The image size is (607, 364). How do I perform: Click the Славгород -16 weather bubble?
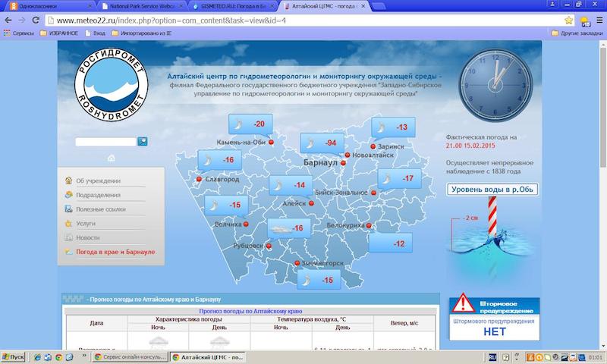[x=215, y=159]
